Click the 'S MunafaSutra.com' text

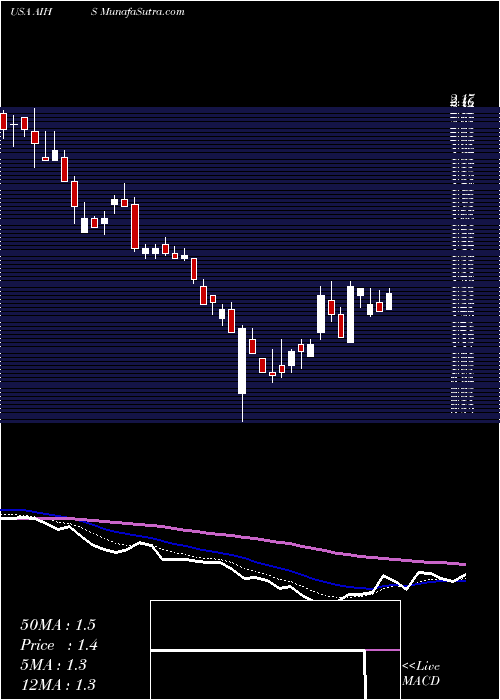(x=138, y=12)
